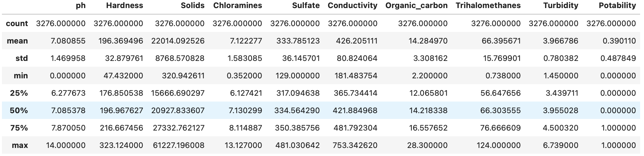Select the Trihalomethanes column header

point(488,5)
